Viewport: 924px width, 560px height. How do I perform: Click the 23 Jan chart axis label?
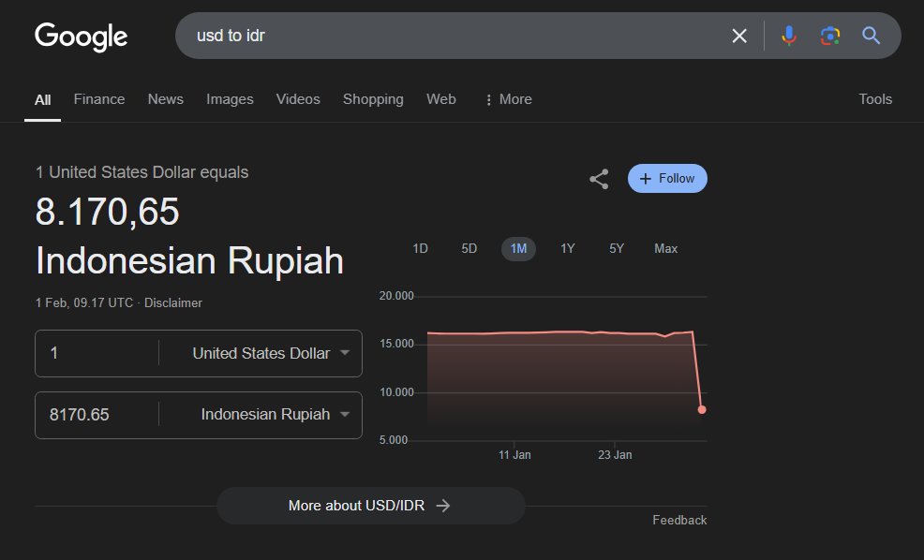[615, 454]
